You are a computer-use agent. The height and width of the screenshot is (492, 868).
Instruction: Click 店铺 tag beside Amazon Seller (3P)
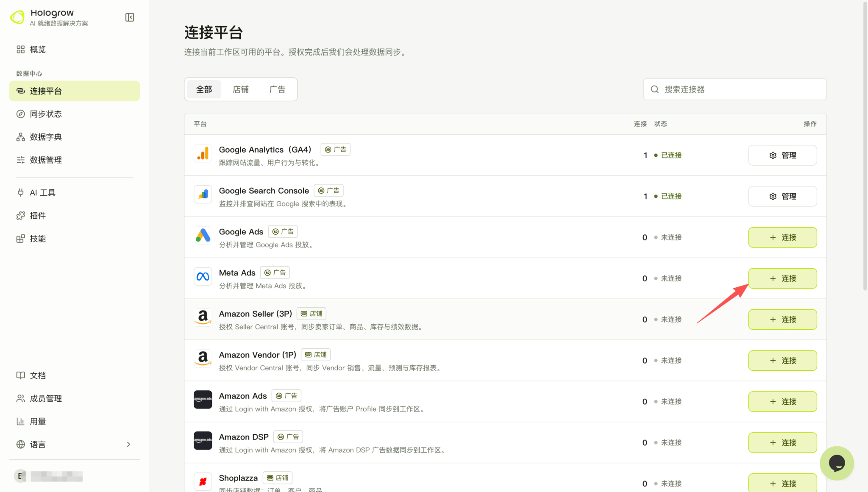pos(311,314)
